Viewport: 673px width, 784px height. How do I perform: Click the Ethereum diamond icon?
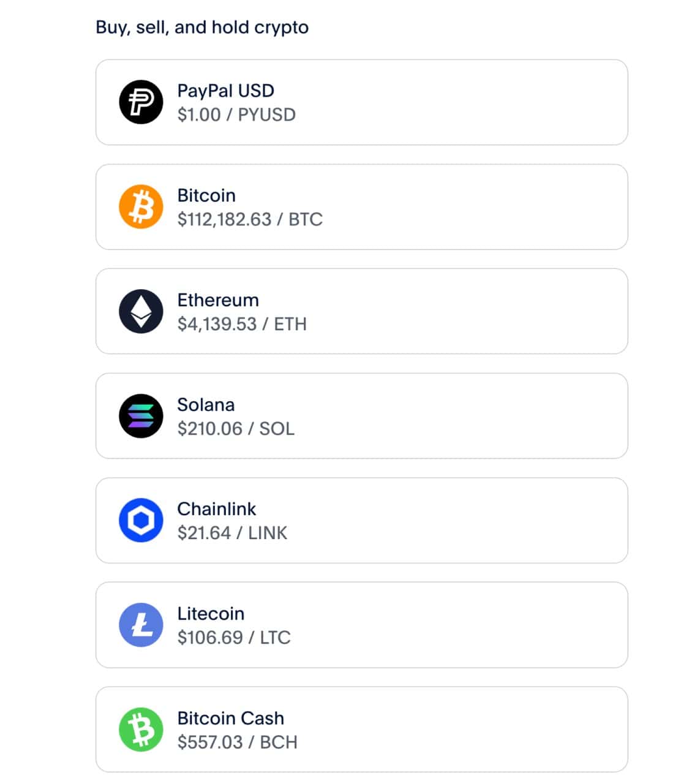point(141,311)
